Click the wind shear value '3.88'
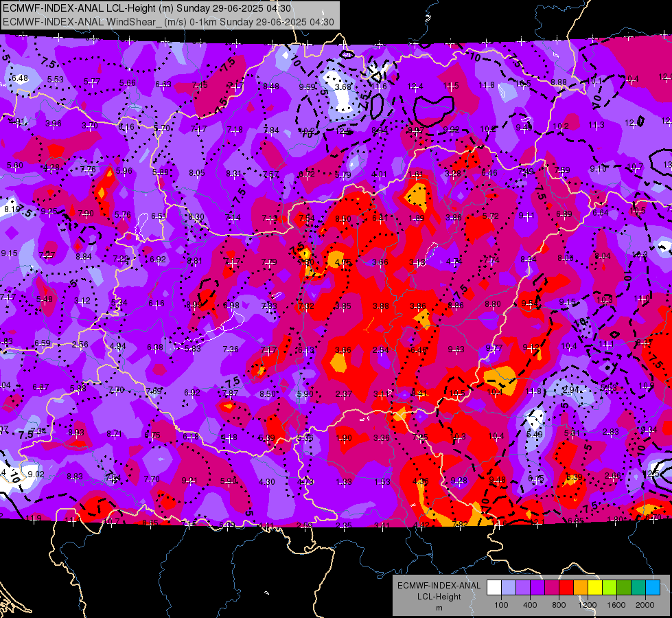The image size is (672, 618). (380, 306)
